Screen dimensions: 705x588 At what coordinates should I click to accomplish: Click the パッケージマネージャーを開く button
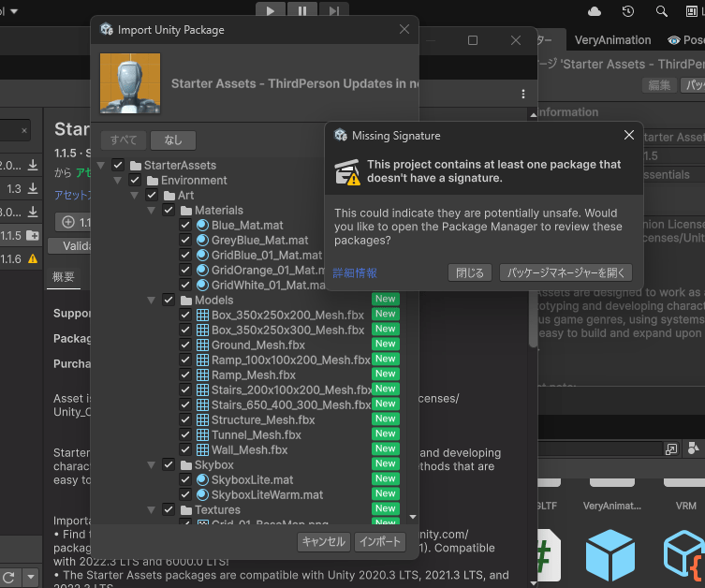(565, 273)
